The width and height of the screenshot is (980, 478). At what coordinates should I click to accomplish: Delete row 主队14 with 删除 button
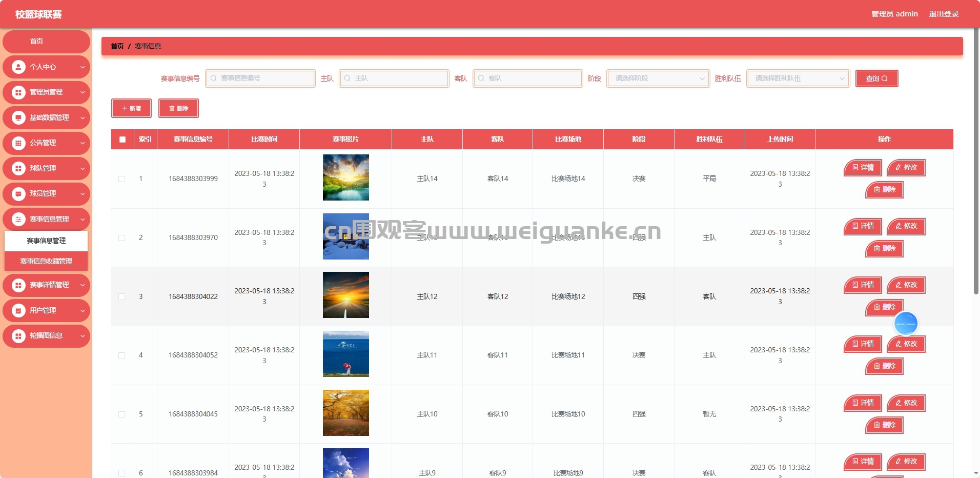click(x=884, y=190)
